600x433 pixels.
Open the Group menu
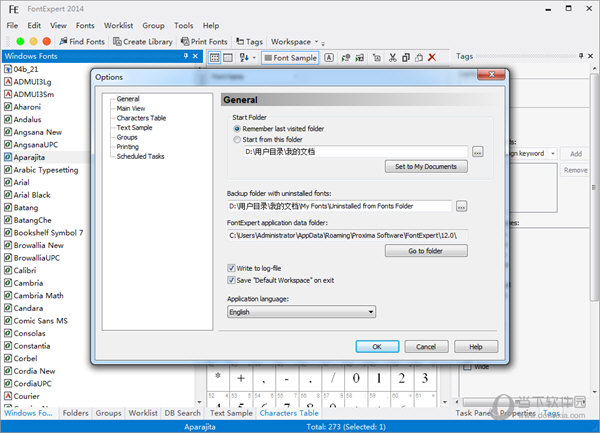(153, 26)
